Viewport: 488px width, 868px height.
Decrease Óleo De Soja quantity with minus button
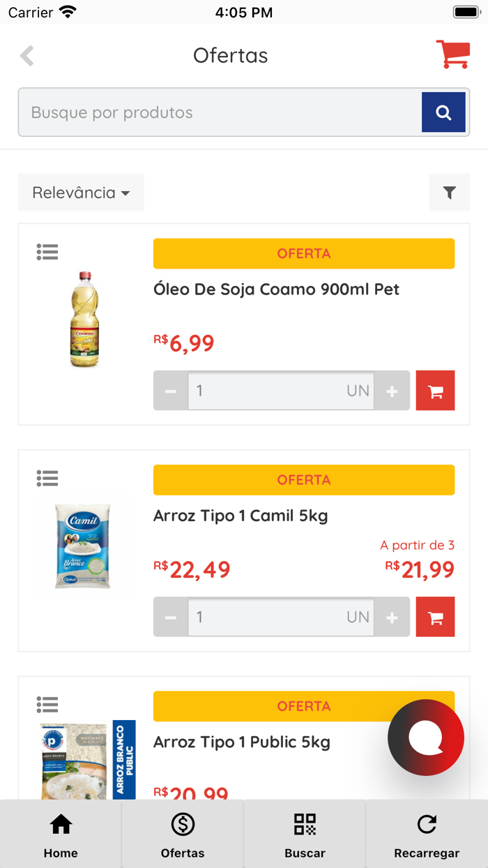[169, 391]
